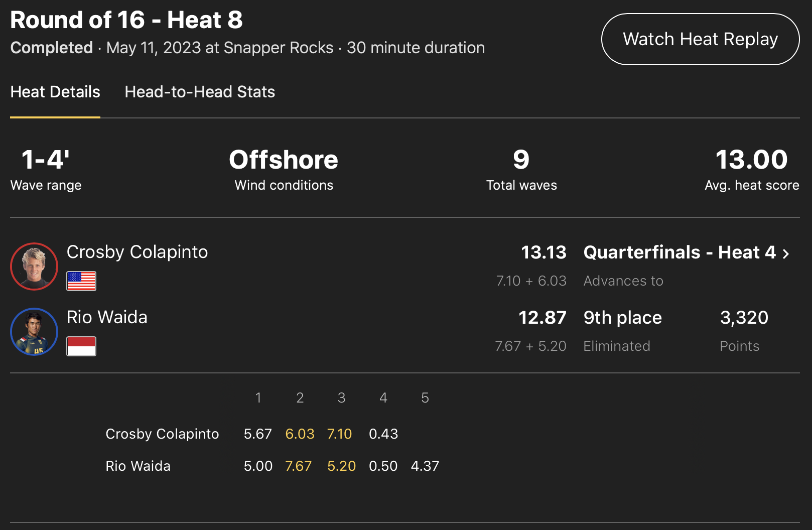Image resolution: width=812 pixels, height=530 pixels.
Task: Click Crosby Colapinto's 7.10 wave score
Action: point(339,434)
